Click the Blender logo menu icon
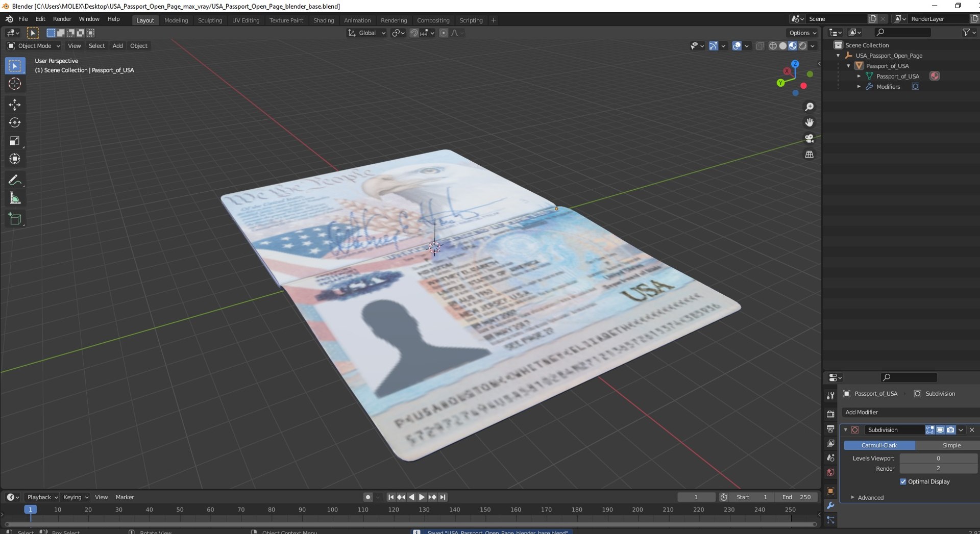Image resolution: width=980 pixels, height=534 pixels. tap(9, 19)
